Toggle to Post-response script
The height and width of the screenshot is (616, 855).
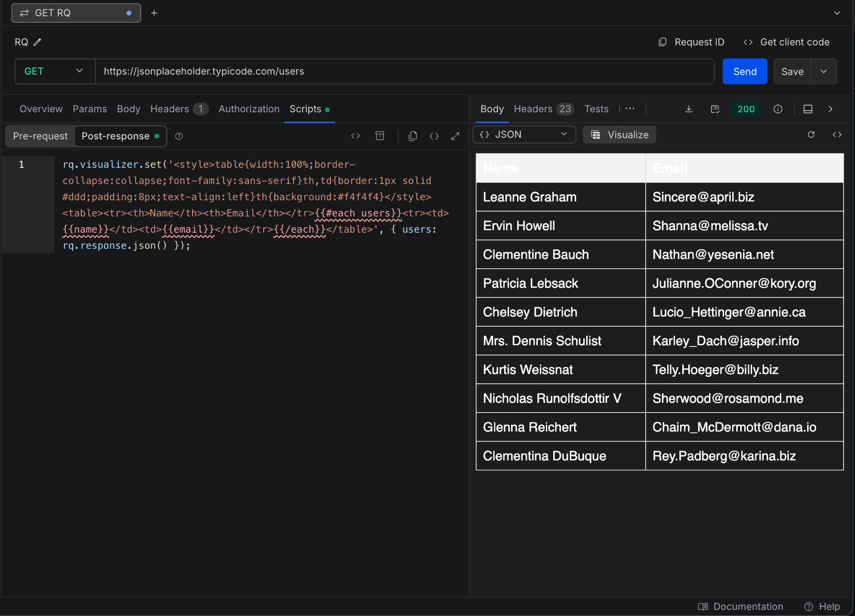click(121, 136)
